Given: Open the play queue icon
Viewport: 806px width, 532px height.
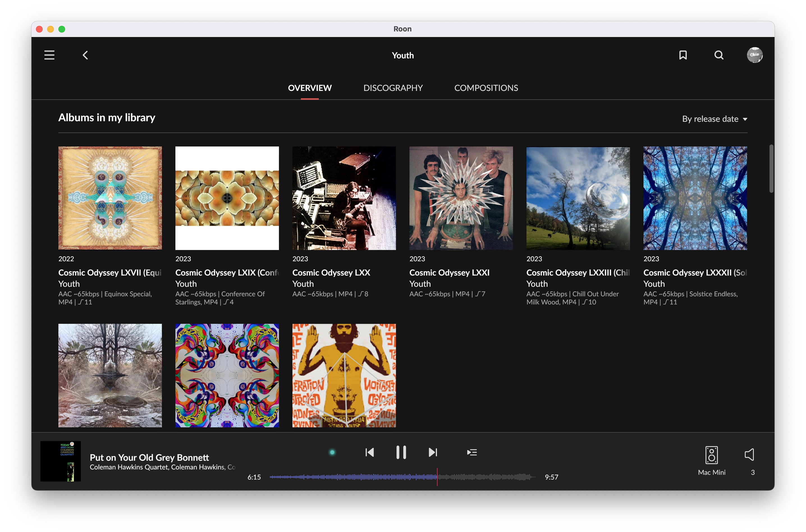Looking at the screenshot, I should [472, 452].
